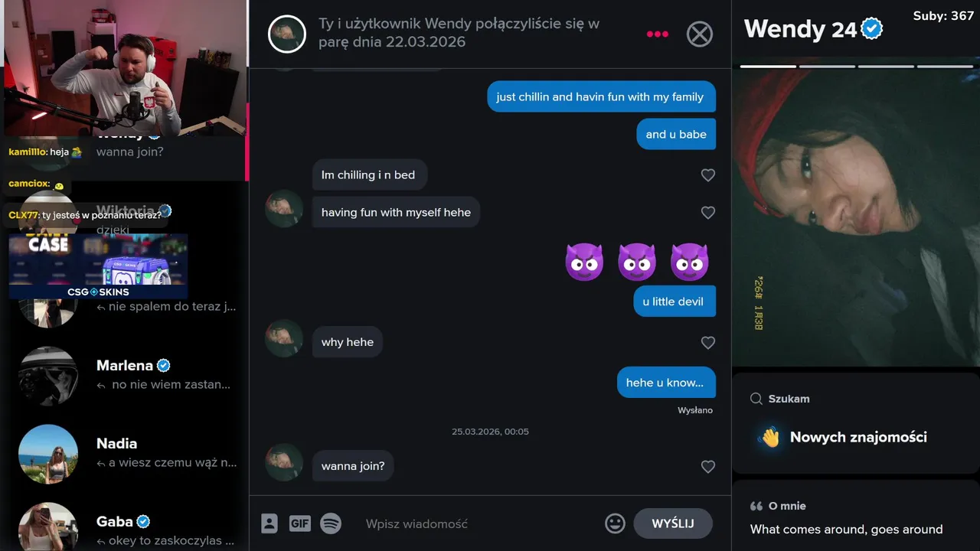Open the contact card attachment icon

coord(269,523)
